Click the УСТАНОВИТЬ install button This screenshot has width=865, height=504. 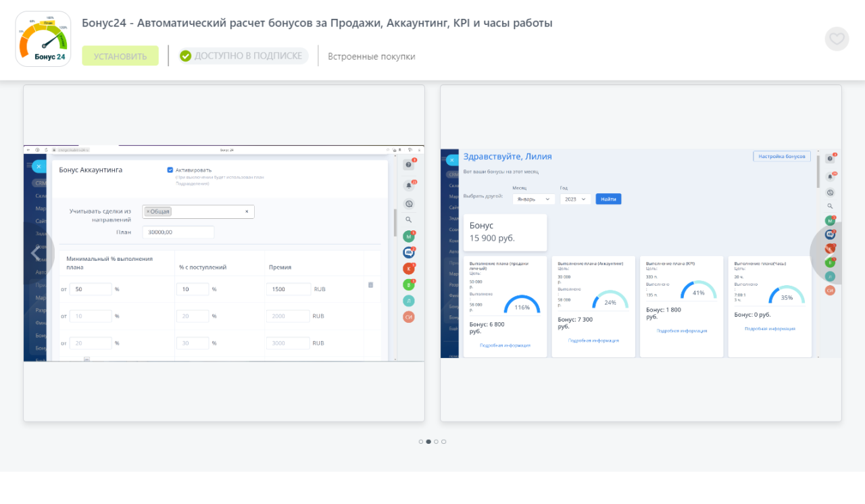(120, 56)
